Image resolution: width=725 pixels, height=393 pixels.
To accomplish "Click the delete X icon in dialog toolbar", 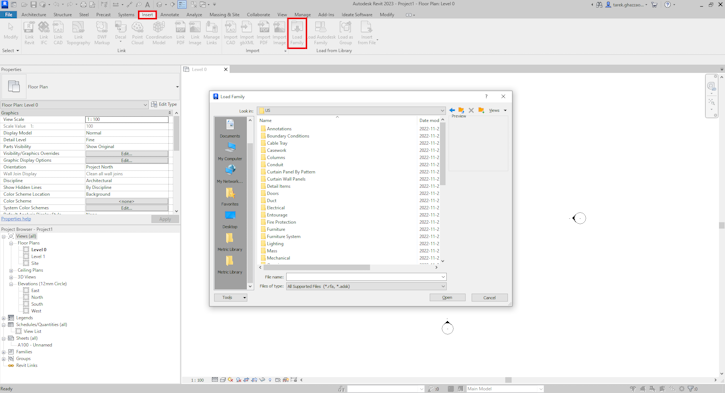I will click(x=471, y=111).
